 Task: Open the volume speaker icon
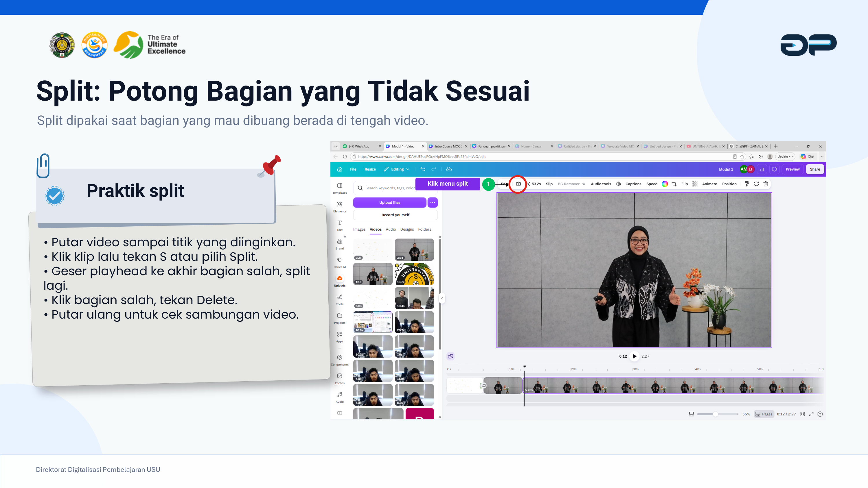[618, 184]
